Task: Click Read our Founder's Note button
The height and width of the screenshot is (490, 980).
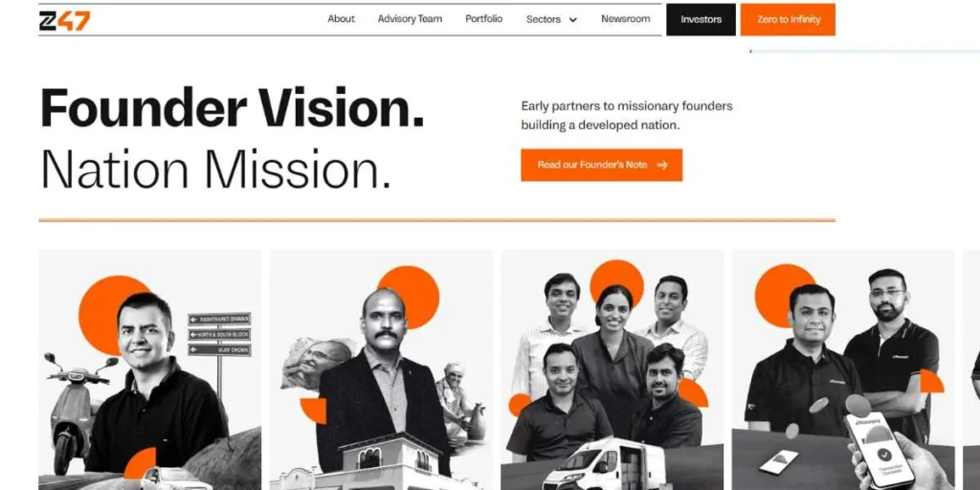Action: coord(601,165)
